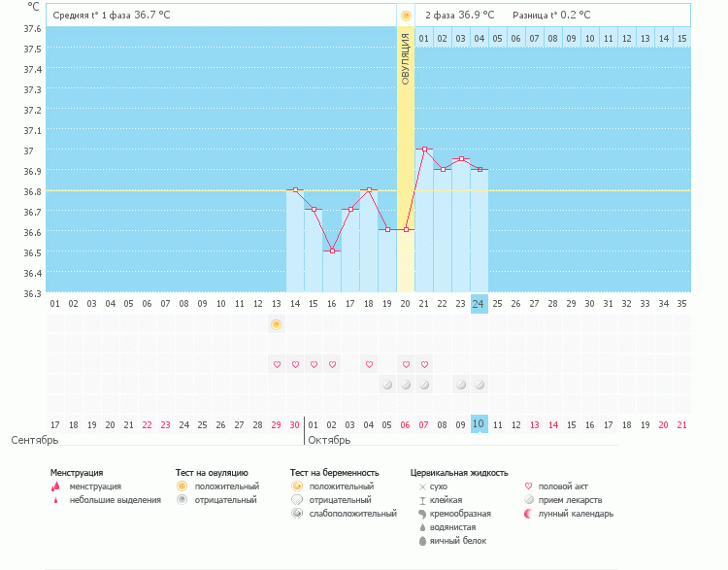Click phase 2 day 01 header cell
728x570 pixels.
424,38
